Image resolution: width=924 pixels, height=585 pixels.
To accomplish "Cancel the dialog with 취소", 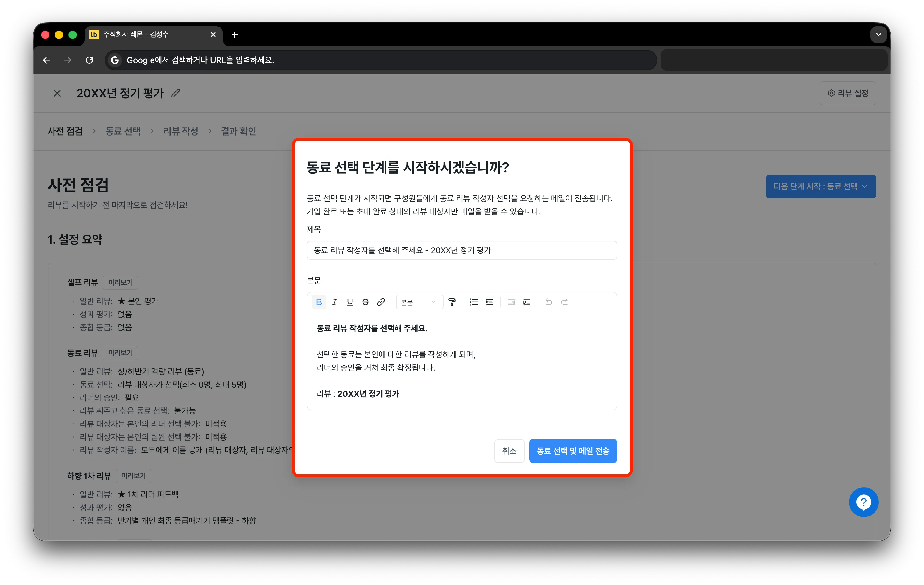I will click(x=509, y=451).
